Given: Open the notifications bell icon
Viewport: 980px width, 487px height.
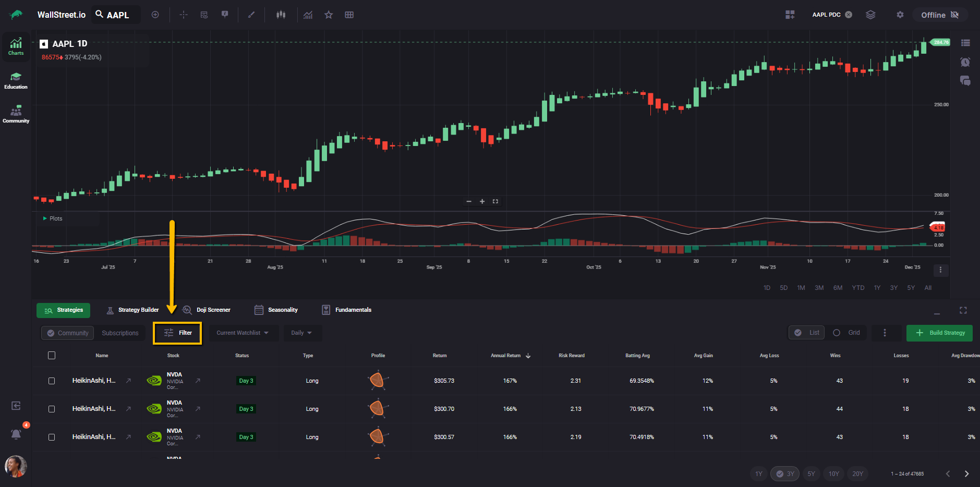Looking at the screenshot, I should pos(16,434).
